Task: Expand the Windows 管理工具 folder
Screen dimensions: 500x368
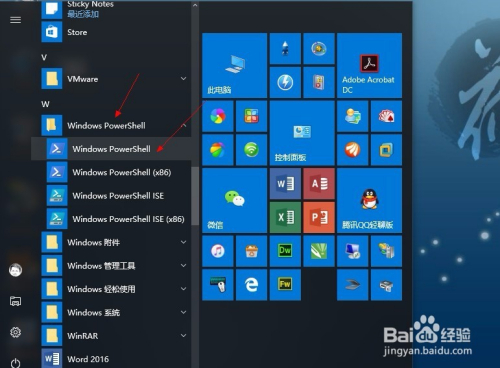Action: 183,265
